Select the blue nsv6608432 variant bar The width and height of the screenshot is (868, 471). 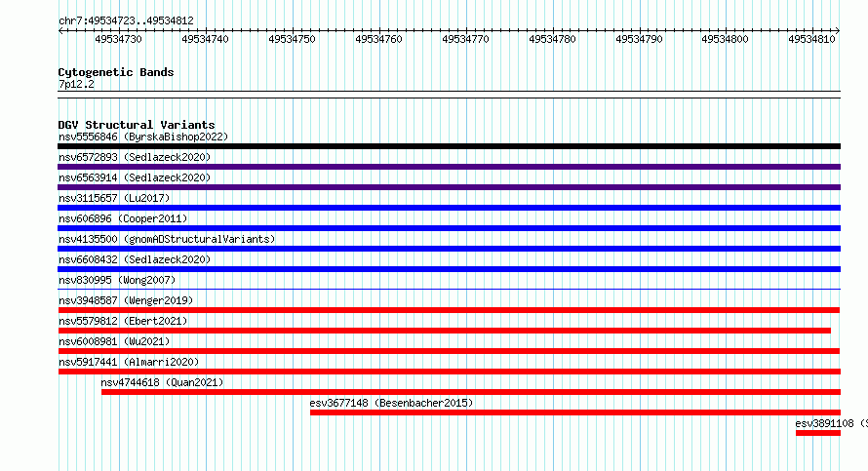coord(449,269)
